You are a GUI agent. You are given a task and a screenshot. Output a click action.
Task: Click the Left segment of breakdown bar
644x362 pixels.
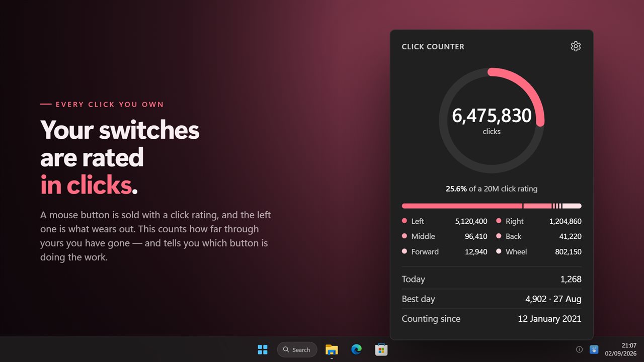point(462,206)
